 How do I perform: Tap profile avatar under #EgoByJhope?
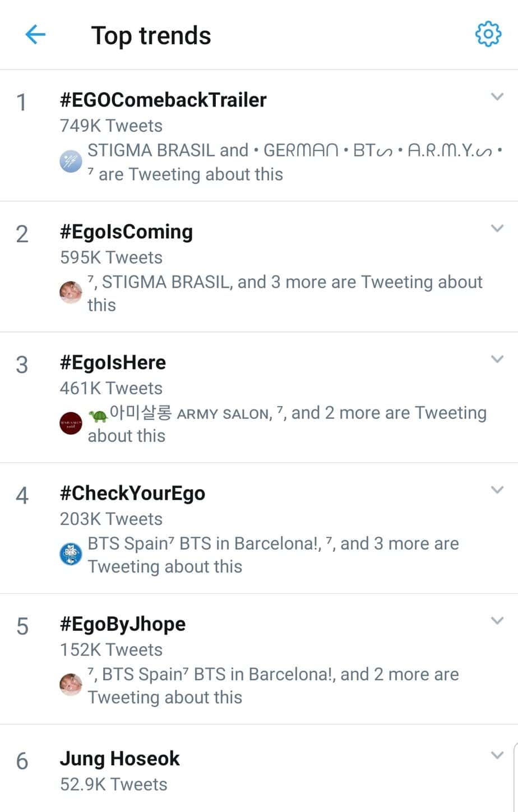pyautogui.click(x=71, y=685)
